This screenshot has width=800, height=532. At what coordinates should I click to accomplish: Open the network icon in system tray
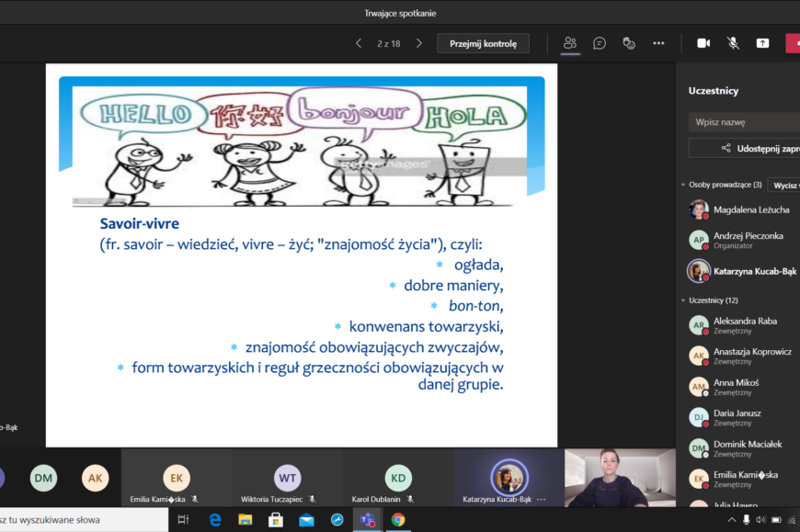click(793, 520)
